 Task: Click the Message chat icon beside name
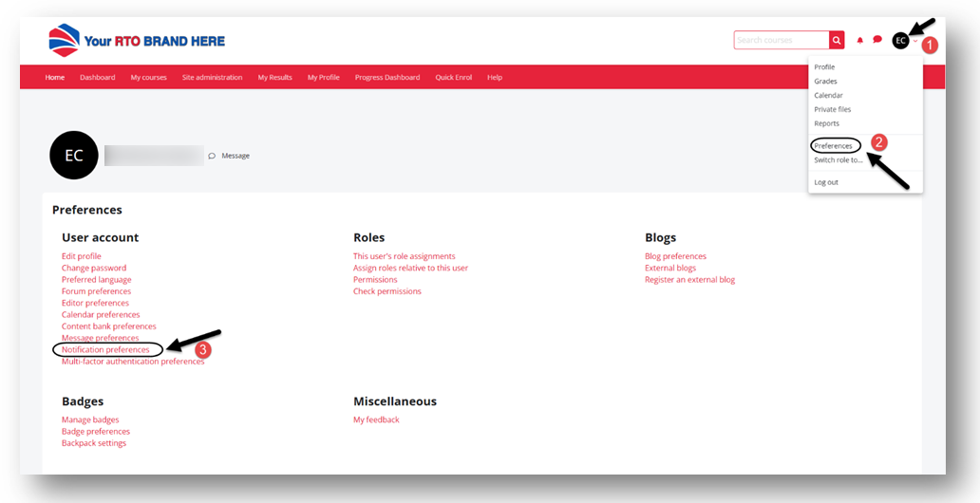[212, 156]
